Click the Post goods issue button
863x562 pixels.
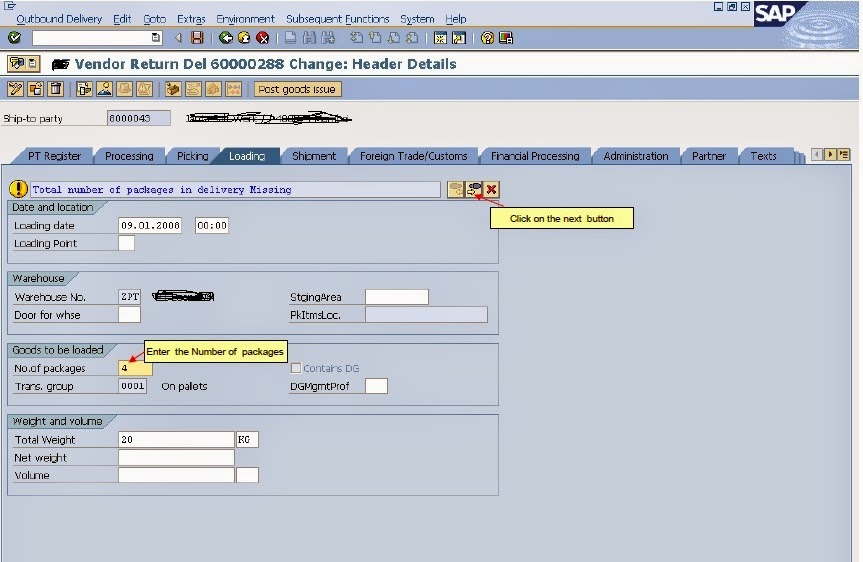[297, 89]
